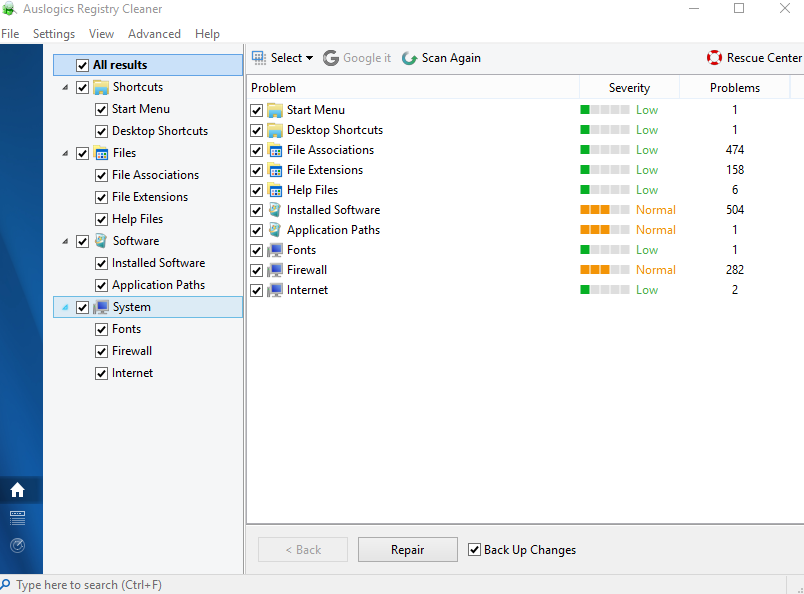Click the Google it button
This screenshot has height=594, width=804.
tap(357, 58)
